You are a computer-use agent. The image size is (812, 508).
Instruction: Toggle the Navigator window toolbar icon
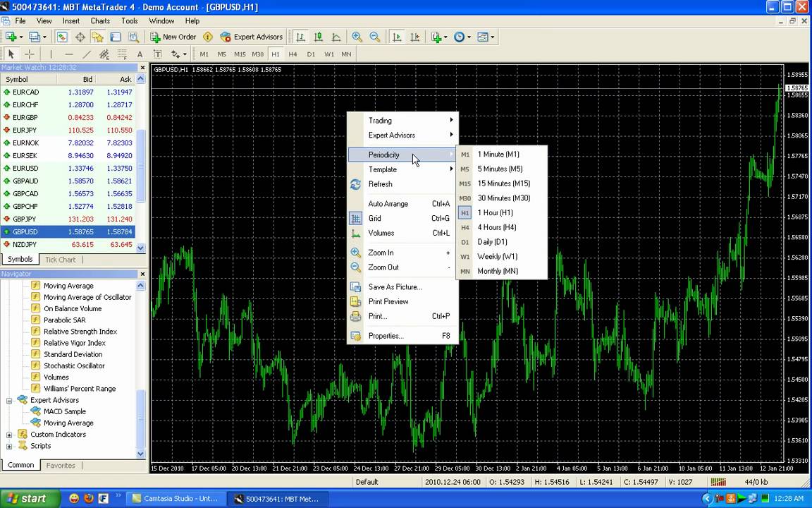coord(97,37)
